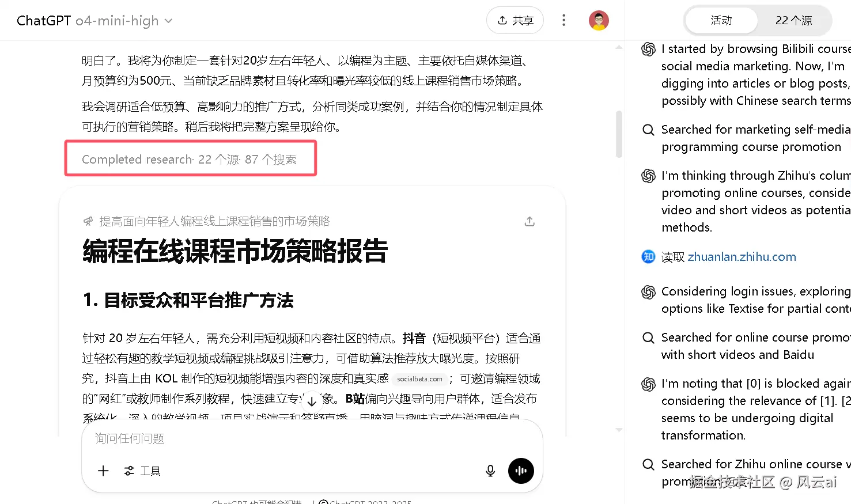Click the scrollbar up arrow in chat
The width and height of the screenshot is (851, 504).
click(x=619, y=47)
